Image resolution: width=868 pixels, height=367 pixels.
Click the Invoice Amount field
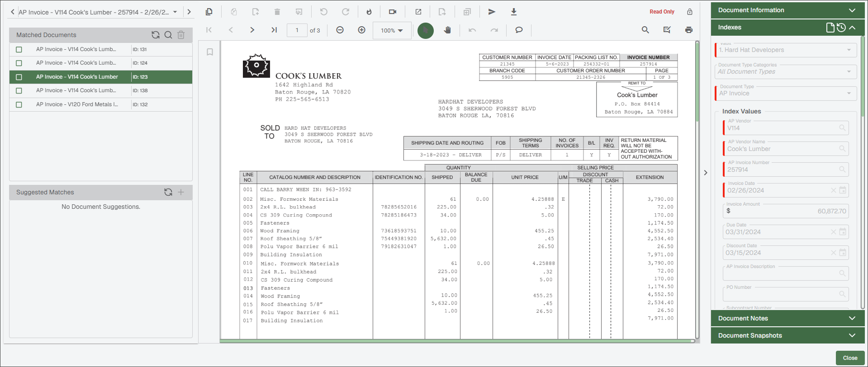[x=786, y=211]
